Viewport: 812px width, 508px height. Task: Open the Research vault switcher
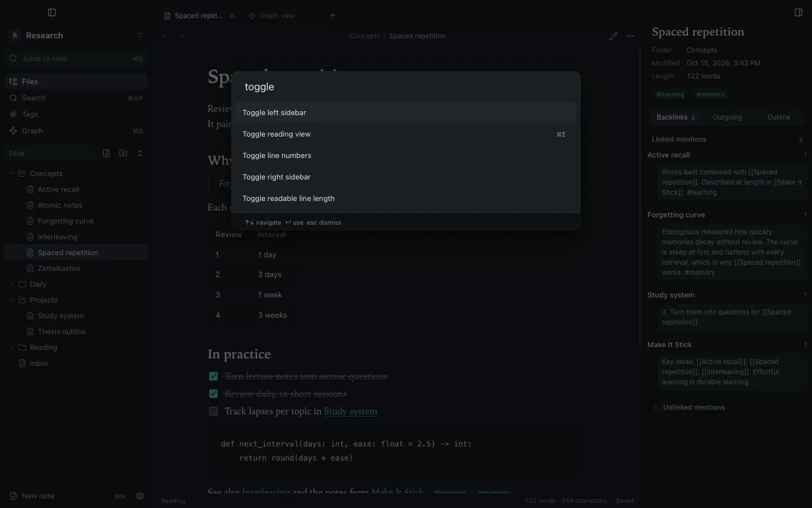76,36
